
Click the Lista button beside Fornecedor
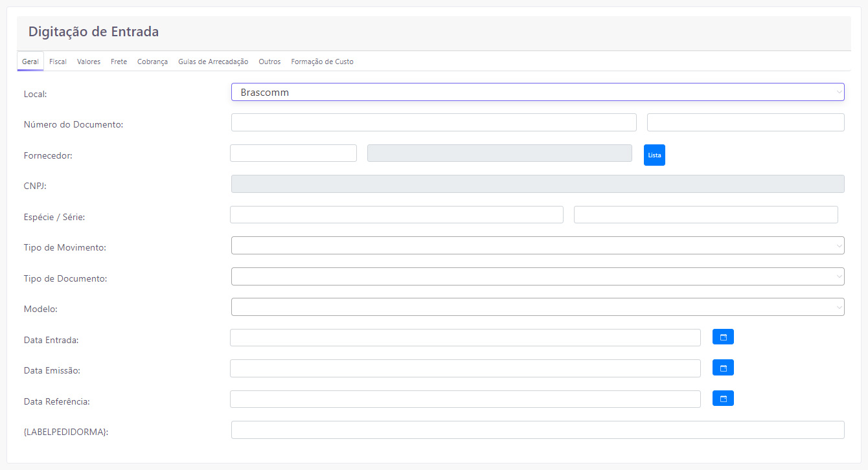(x=654, y=155)
